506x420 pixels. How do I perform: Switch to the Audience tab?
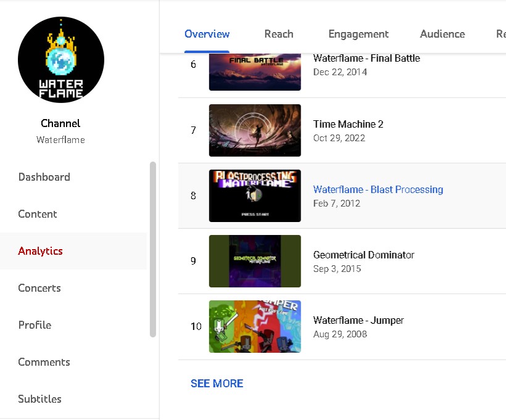442,34
